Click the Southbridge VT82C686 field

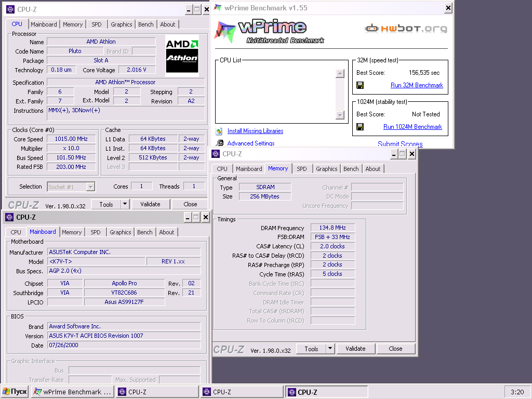124,292
